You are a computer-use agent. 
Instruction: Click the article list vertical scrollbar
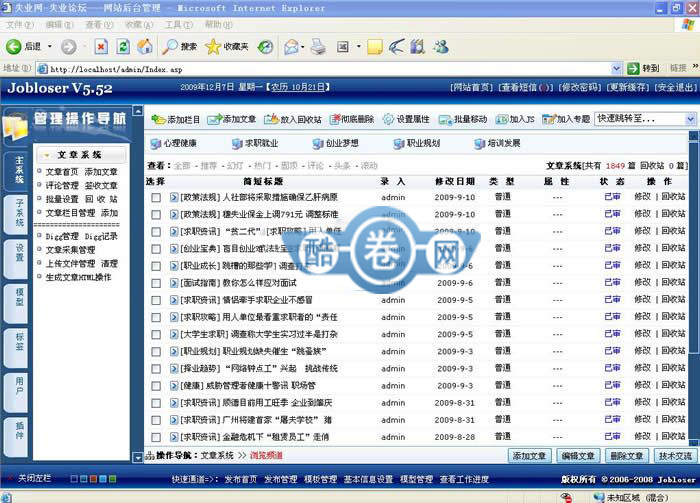click(693, 290)
